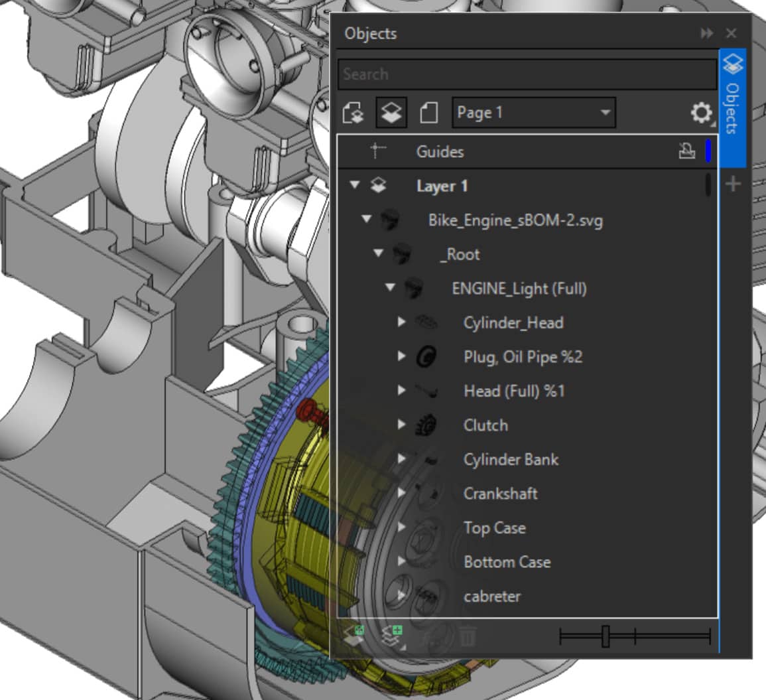Click the New Layer icon
The width and height of the screenshot is (766, 700).
pos(353,635)
